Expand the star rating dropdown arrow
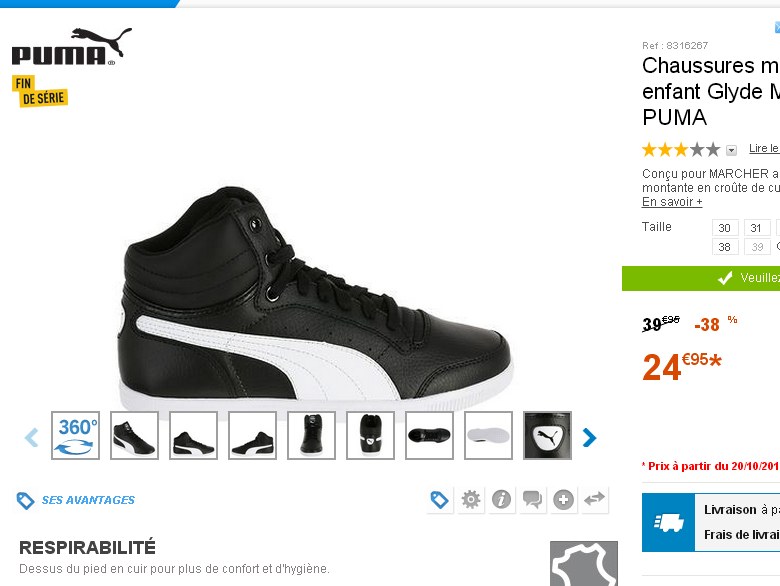This screenshot has width=780, height=586. point(731,150)
